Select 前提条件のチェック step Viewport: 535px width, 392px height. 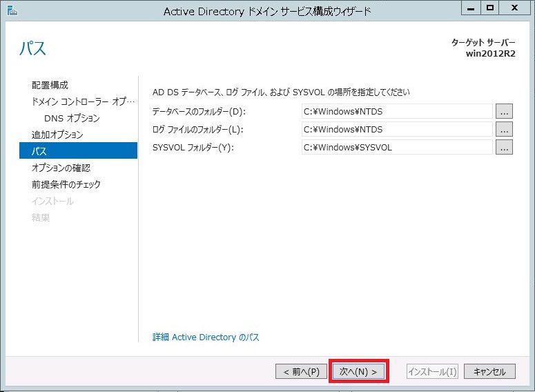[66, 184]
